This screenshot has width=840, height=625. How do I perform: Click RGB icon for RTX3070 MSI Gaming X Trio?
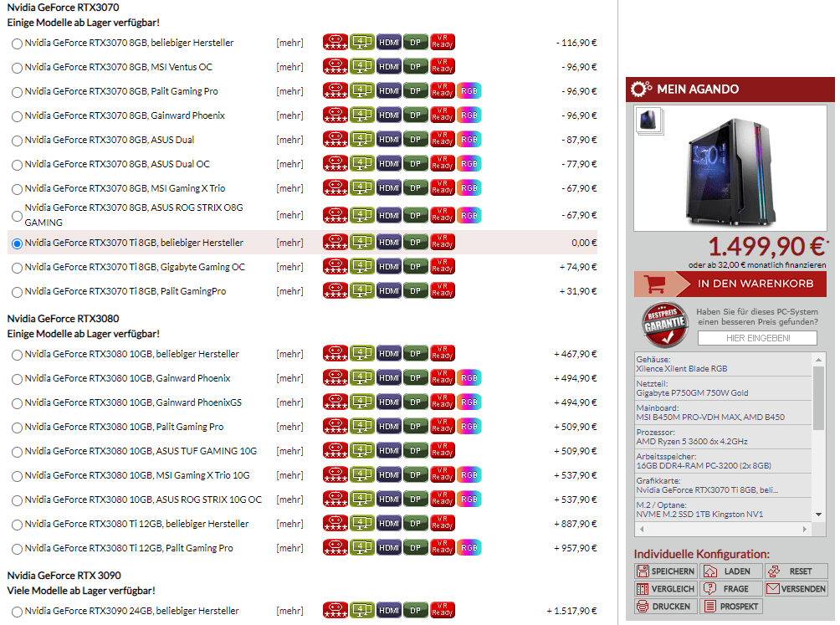469,188
